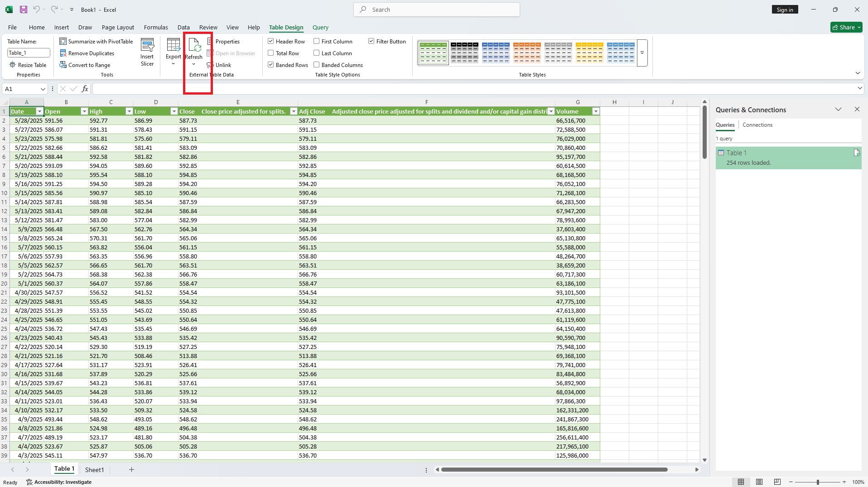Click the Redo arrow icon

coord(54,10)
